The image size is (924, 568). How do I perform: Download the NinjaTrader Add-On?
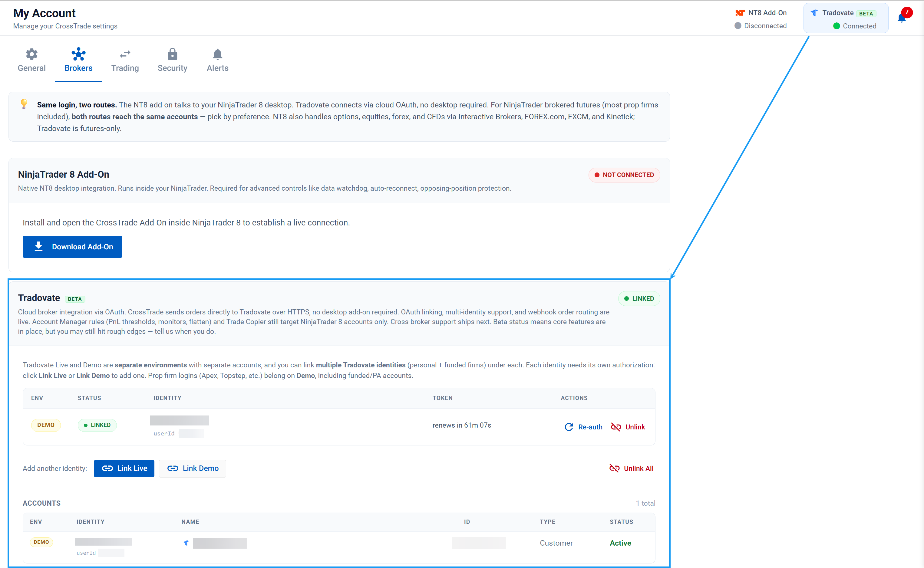(73, 247)
